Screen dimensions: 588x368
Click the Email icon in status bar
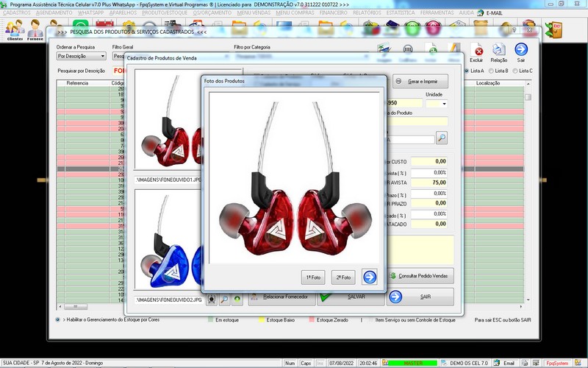tap(497, 363)
